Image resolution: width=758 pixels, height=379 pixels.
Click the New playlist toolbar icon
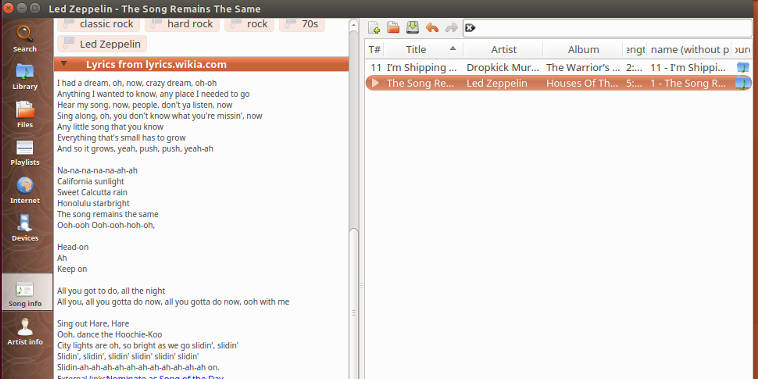pyautogui.click(x=374, y=28)
